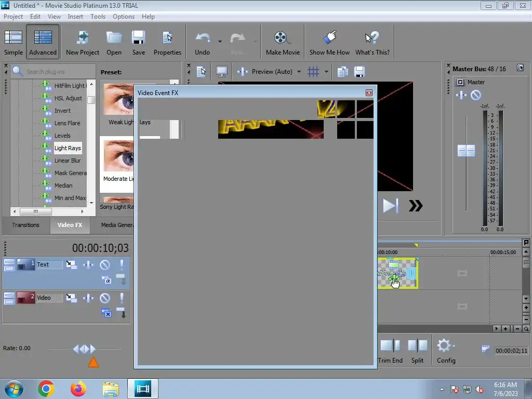Click the Text track name field
The width and height of the screenshot is (532, 399).
(49, 264)
